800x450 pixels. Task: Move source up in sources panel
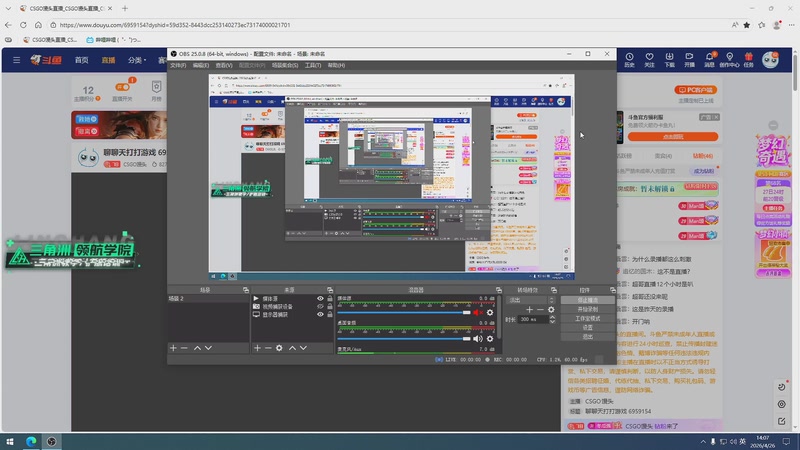coord(292,348)
